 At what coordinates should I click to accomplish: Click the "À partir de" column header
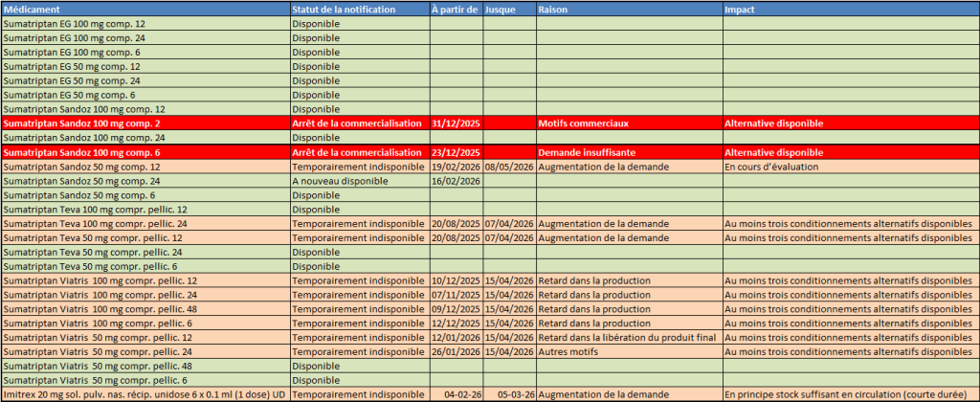(x=455, y=9)
